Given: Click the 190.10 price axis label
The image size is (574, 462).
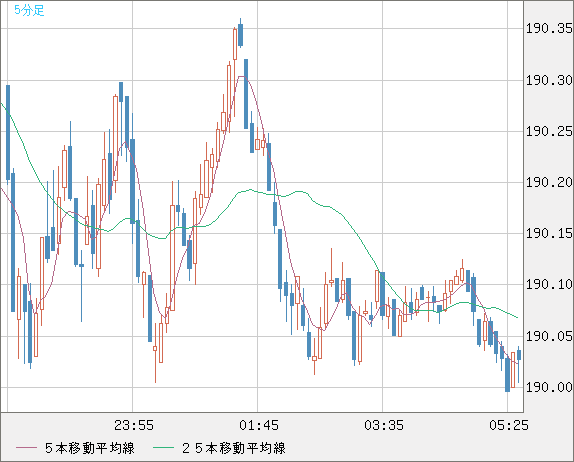Looking at the screenshot, I should click(x=549, y=284).
